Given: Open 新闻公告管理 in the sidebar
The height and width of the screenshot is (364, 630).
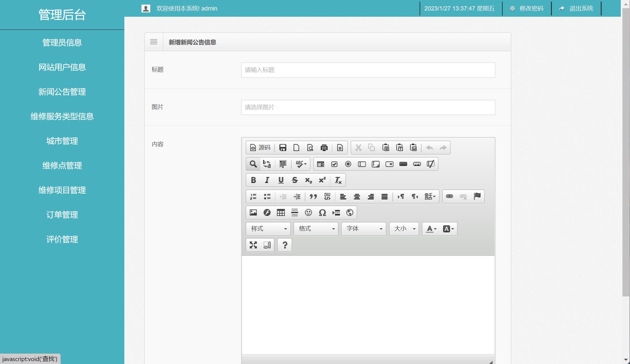Looking at the screenshot, I should (62, 92).
